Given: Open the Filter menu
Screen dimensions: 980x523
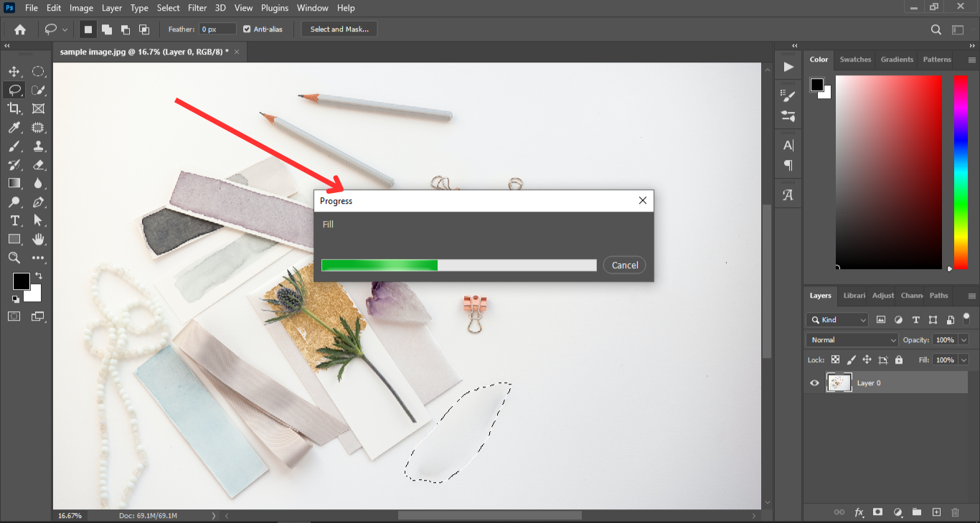Looking at the screenshot, I should tap(197, 8).
